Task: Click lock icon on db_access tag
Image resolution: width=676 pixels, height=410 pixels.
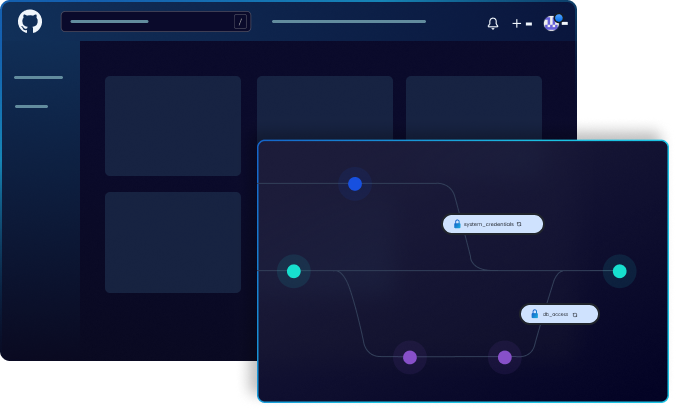Action: [535, 314]
